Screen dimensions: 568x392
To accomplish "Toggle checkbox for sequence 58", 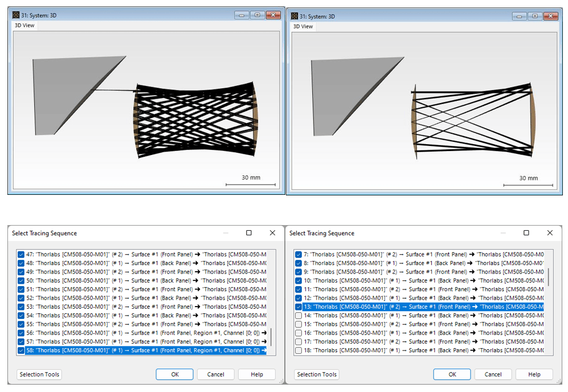I will coord(21,350).
